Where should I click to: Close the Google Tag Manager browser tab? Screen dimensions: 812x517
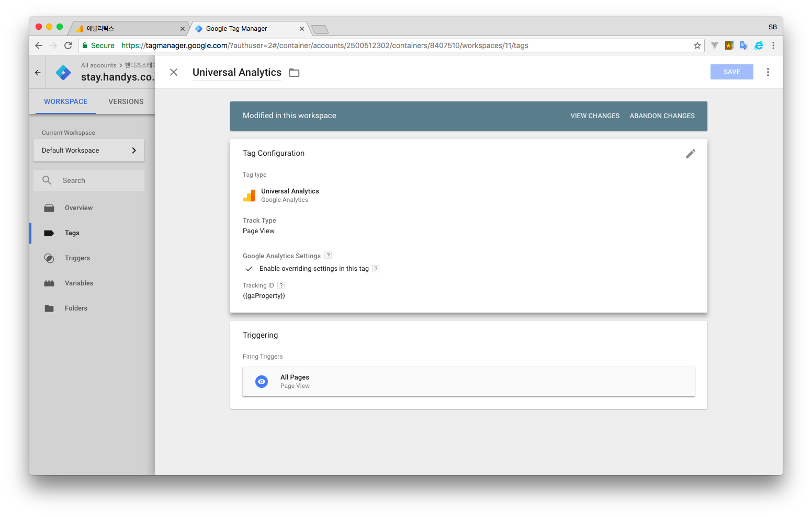click(302, 29)
